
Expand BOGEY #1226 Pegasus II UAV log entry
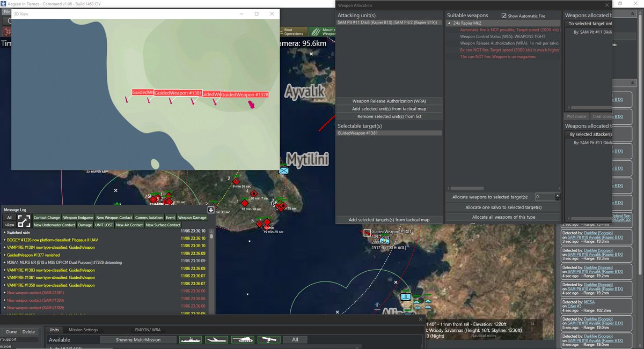5,240
